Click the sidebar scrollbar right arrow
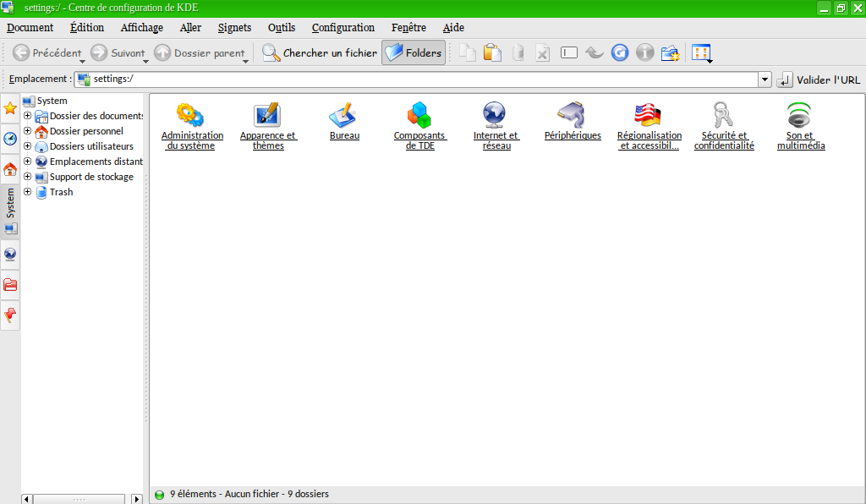The image size is (866, 504). pos(136,499)
